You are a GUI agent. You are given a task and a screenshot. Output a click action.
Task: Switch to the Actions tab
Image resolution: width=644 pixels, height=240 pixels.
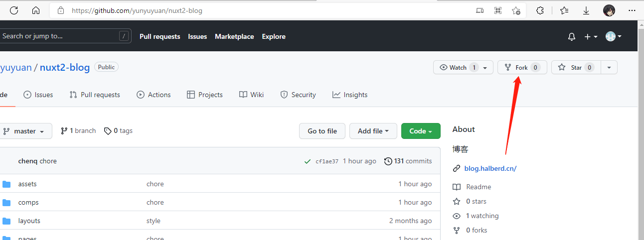click(154, 95)
